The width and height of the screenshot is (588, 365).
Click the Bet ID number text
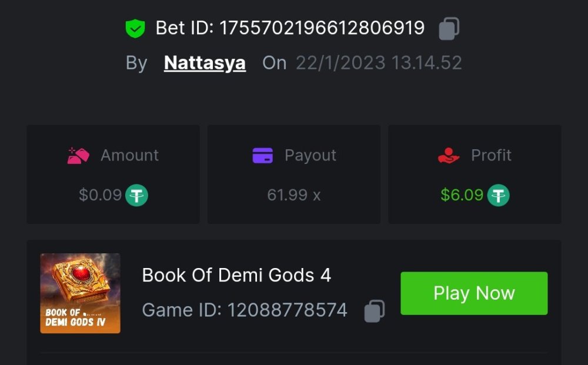(322, 28)
